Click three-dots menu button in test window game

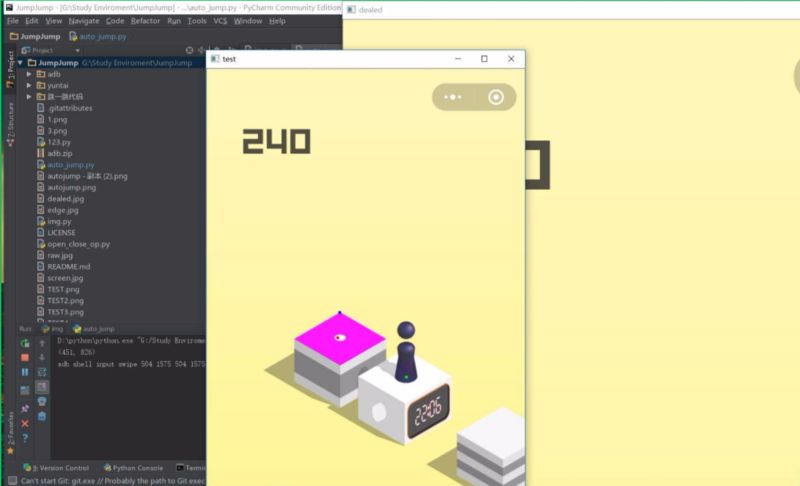[x=453, y=97]
